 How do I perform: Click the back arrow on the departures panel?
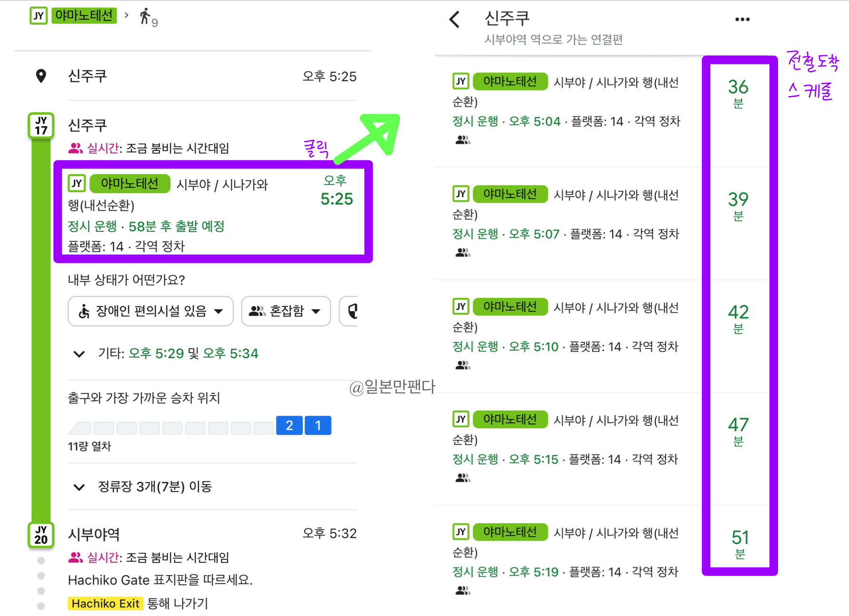(454, 19)
